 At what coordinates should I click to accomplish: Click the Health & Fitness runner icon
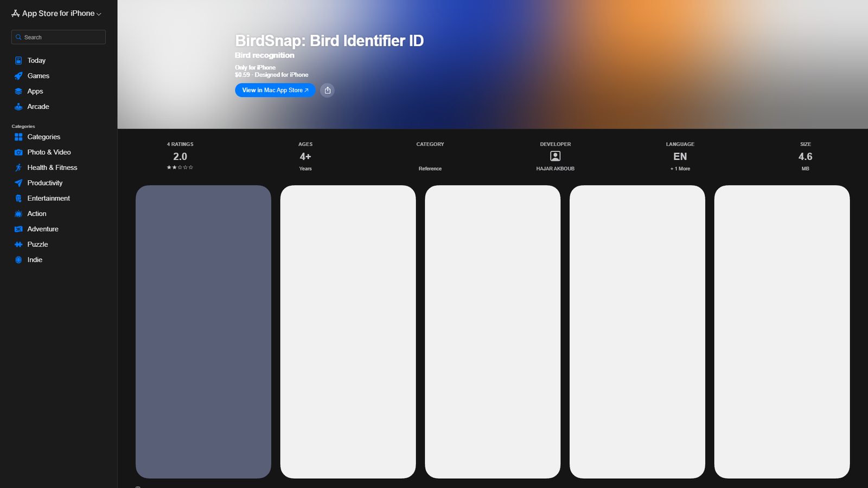[x=18, y=168]
